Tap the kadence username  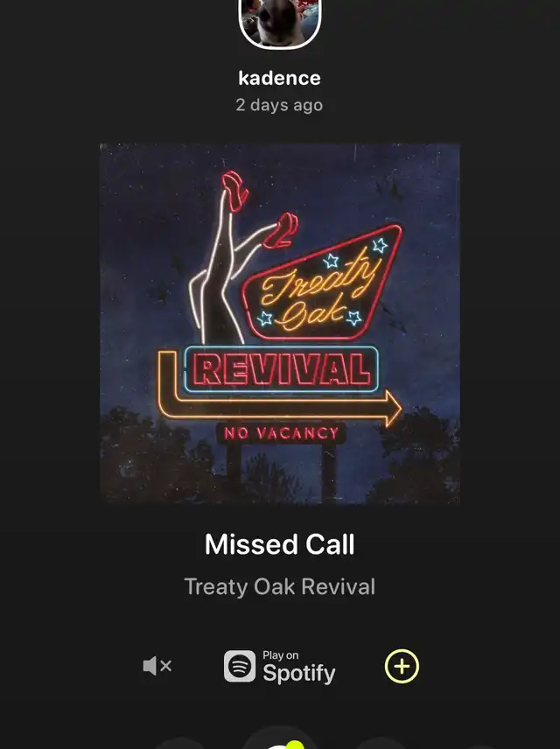279,78
